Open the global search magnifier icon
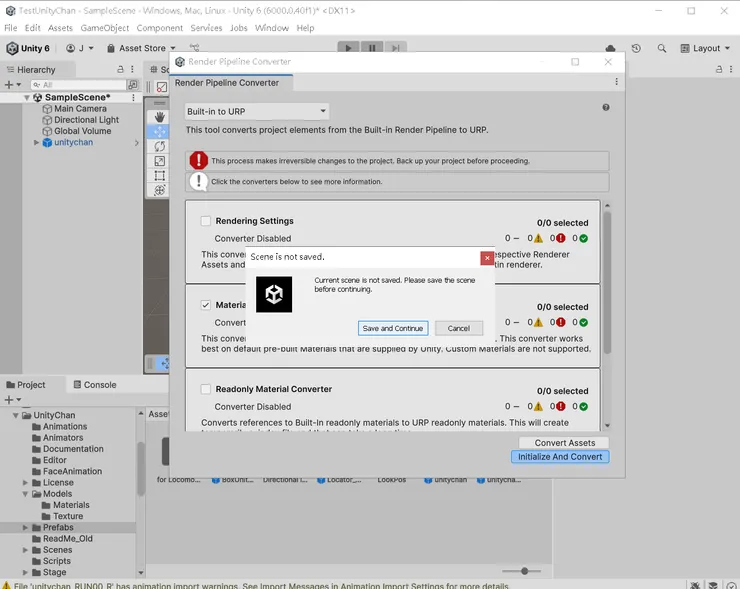Image resolution: width=740 pixels, height=589 pixels. pos(662,48)
